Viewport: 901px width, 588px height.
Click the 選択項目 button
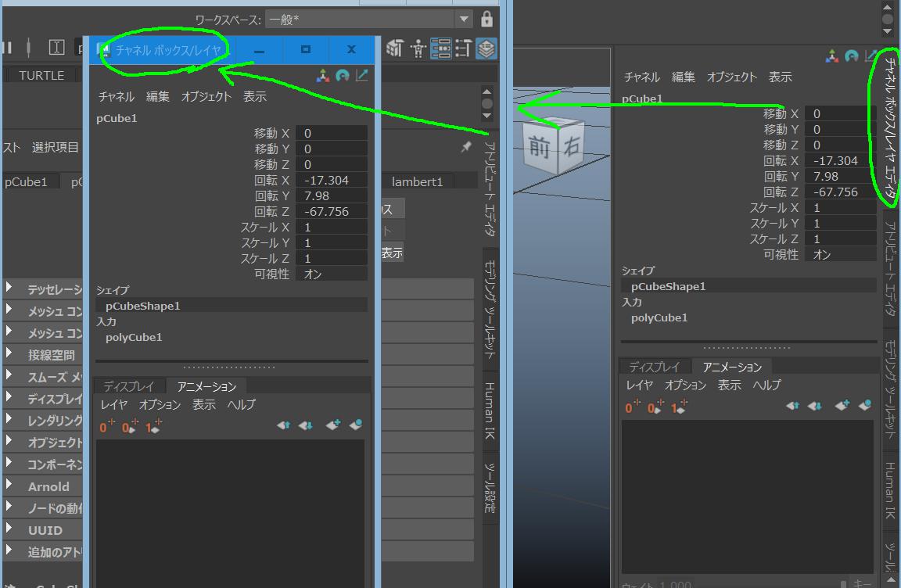point(56,148)
